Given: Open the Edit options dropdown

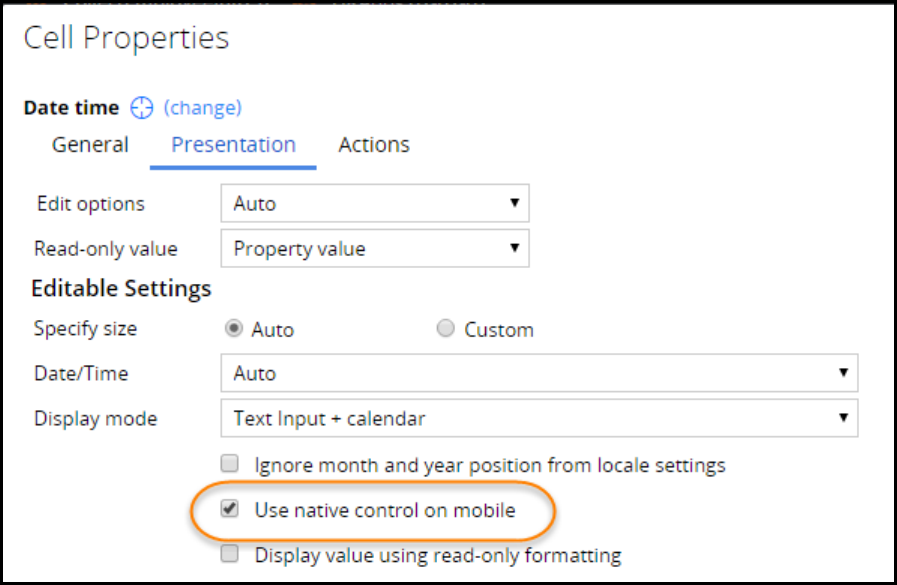Looking at the screenshot, I should tap(374, 204).
